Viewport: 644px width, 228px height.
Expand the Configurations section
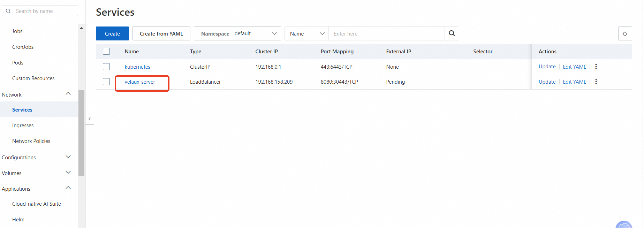68,157
